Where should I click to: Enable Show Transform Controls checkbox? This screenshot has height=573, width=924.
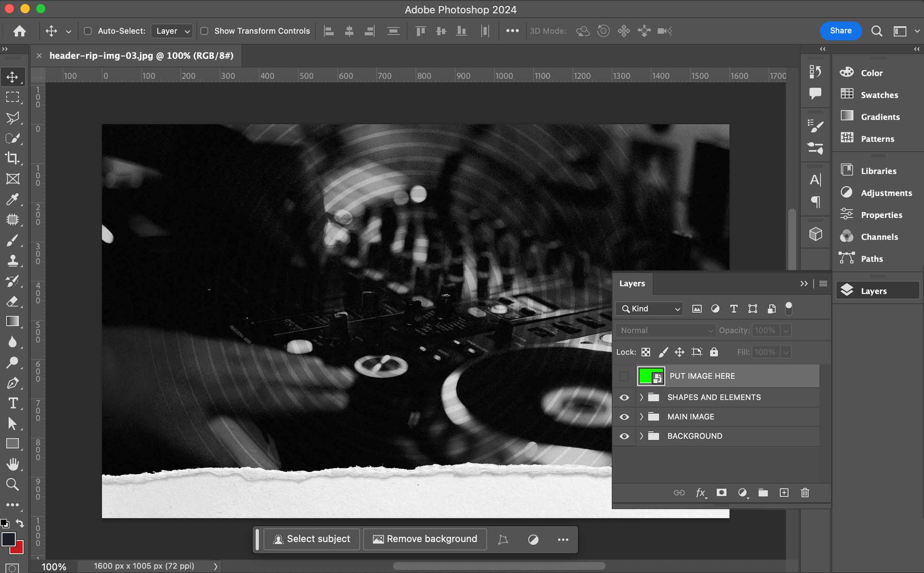point(204,31)
